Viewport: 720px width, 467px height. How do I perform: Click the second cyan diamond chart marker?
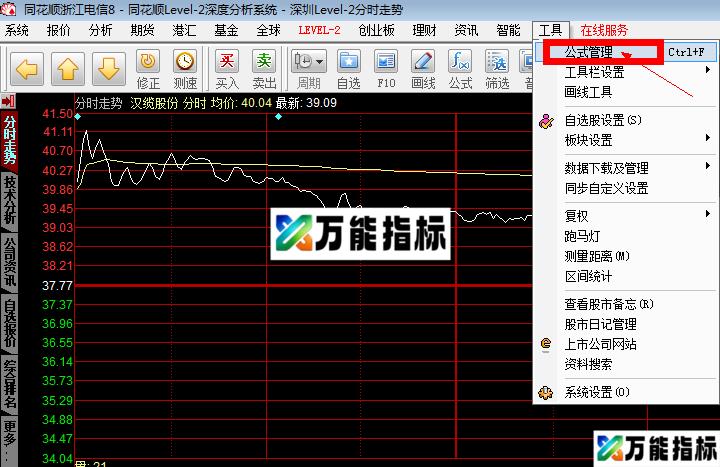278,117
